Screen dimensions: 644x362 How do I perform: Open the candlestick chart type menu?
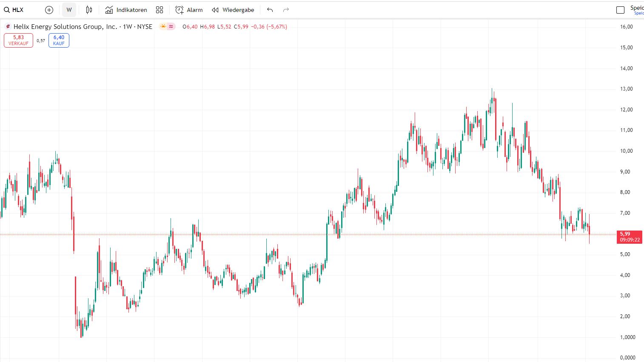pos(89,10)
